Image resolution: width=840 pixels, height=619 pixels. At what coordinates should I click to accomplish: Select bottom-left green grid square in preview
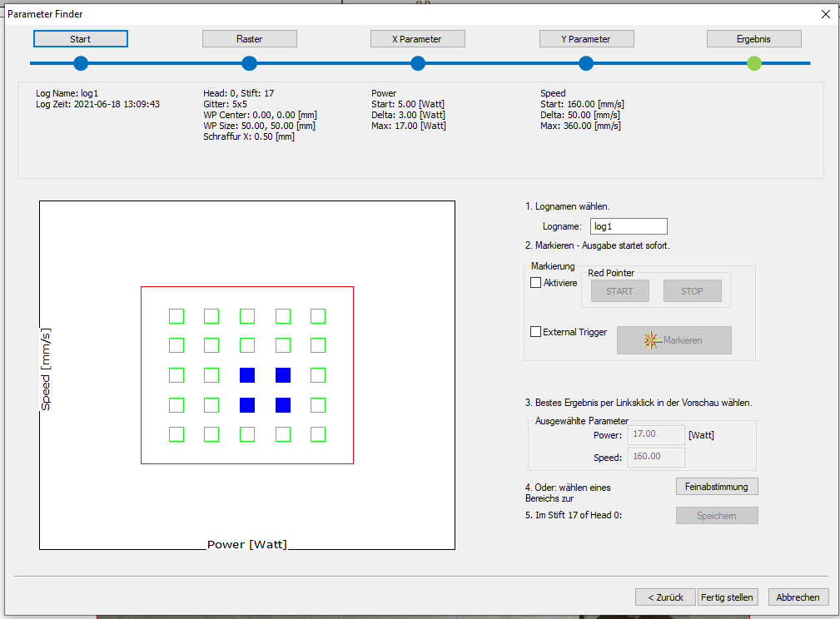coord(176,434)
